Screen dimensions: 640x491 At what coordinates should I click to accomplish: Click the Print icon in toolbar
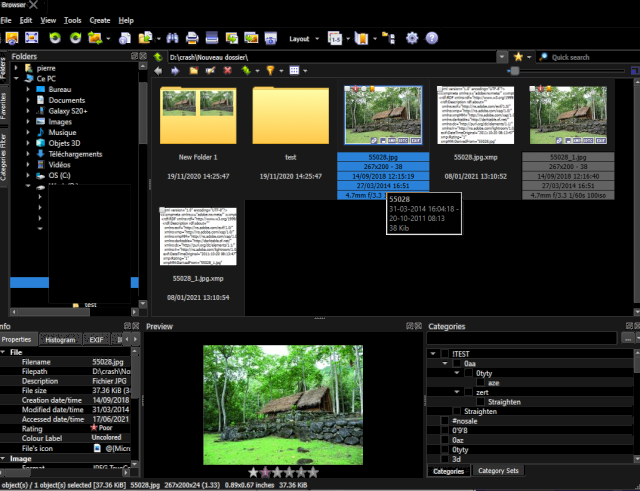pos(192,38)
